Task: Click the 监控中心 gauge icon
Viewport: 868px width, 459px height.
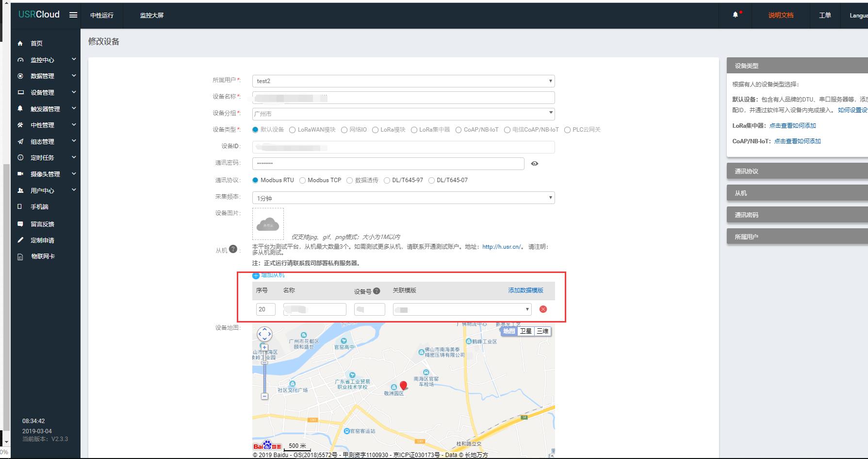Action: tap(20, 60)
